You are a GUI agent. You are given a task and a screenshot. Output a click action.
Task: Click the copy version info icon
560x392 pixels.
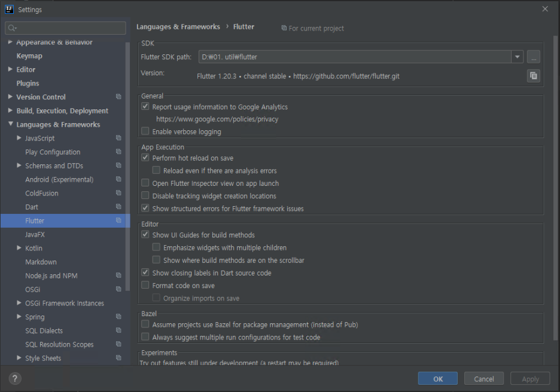533,76
